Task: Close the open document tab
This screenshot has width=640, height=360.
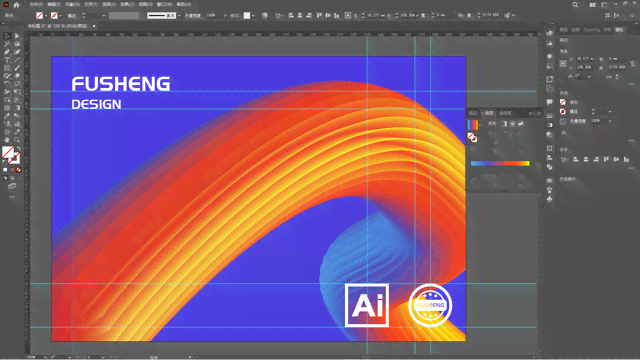Action: 94,26
